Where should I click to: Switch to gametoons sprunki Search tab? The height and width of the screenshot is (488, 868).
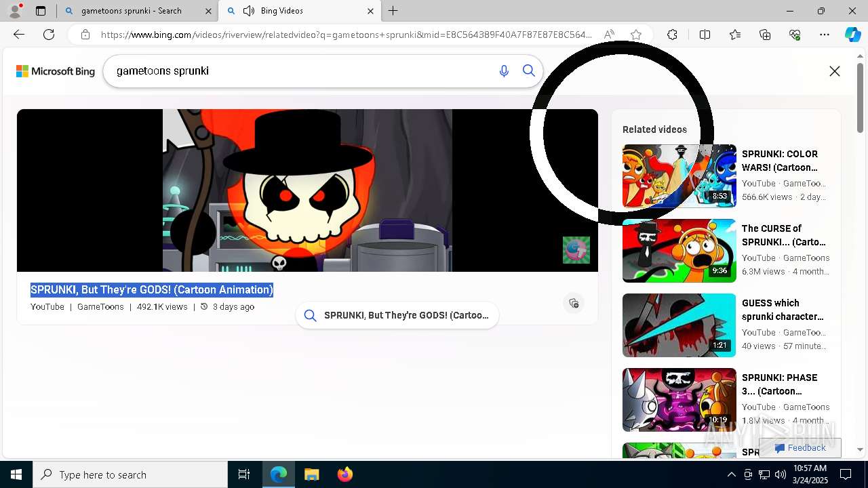137,11
